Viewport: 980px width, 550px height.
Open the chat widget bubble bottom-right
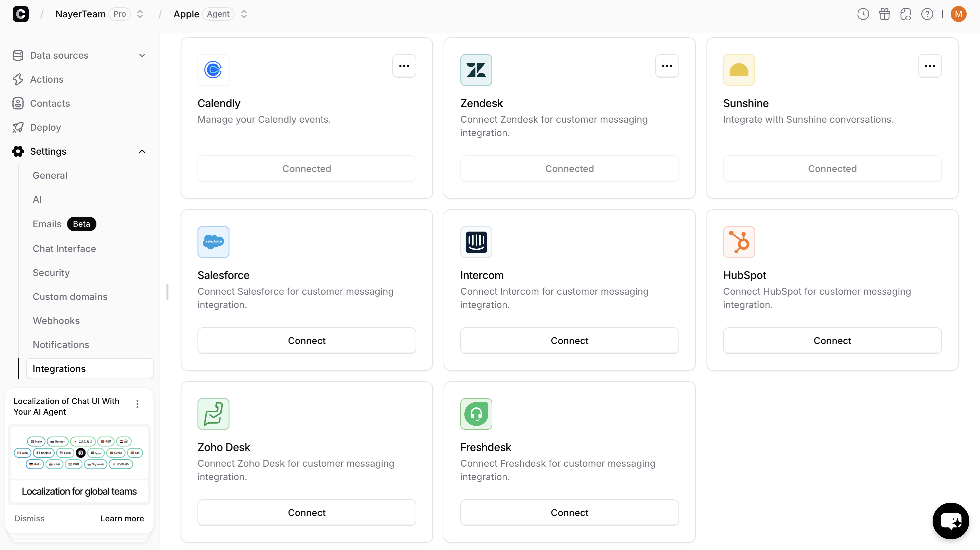[x=950, y=520]
